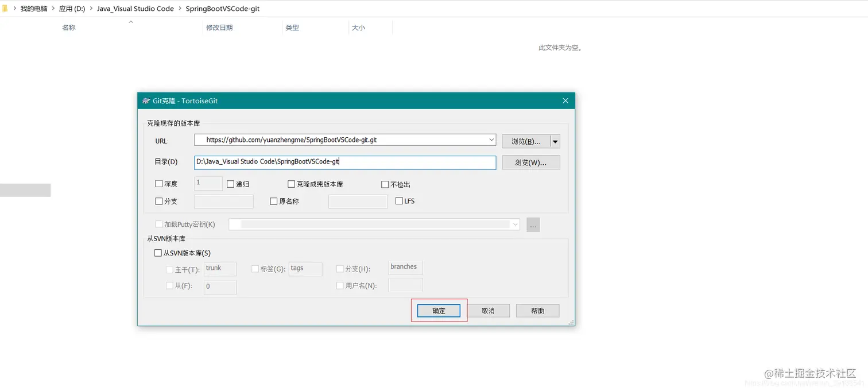Enable the 分支 branch checkbox
The height and width of the screenshot is (391, 868).
[159, 202]
